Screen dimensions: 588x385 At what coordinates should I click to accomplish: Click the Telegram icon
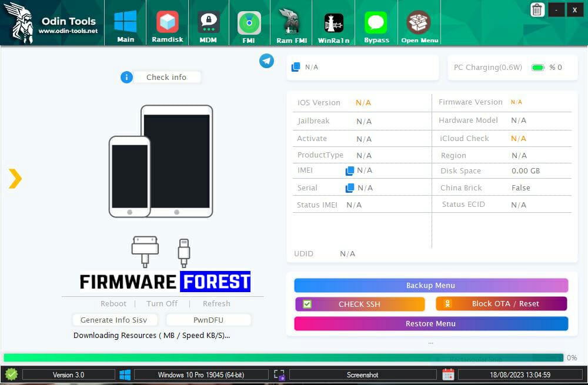[266, 61]
